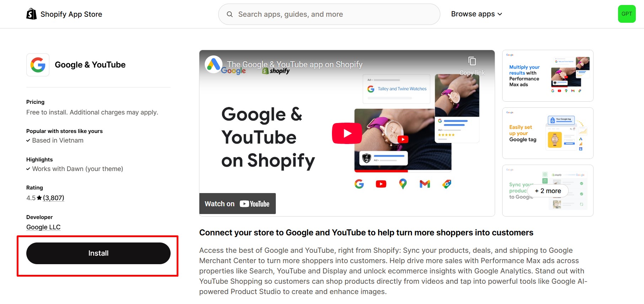The height and width of the screenshot is (304, 644).
Task: Click the Browse apps chevron arrow
Action: [x=500, y=14]
